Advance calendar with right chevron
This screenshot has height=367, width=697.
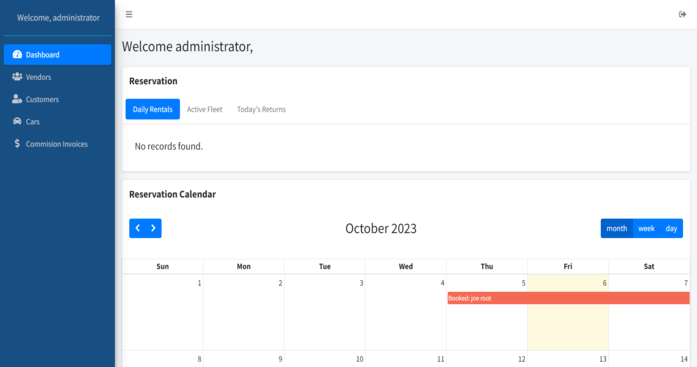(x=153, y=228)
